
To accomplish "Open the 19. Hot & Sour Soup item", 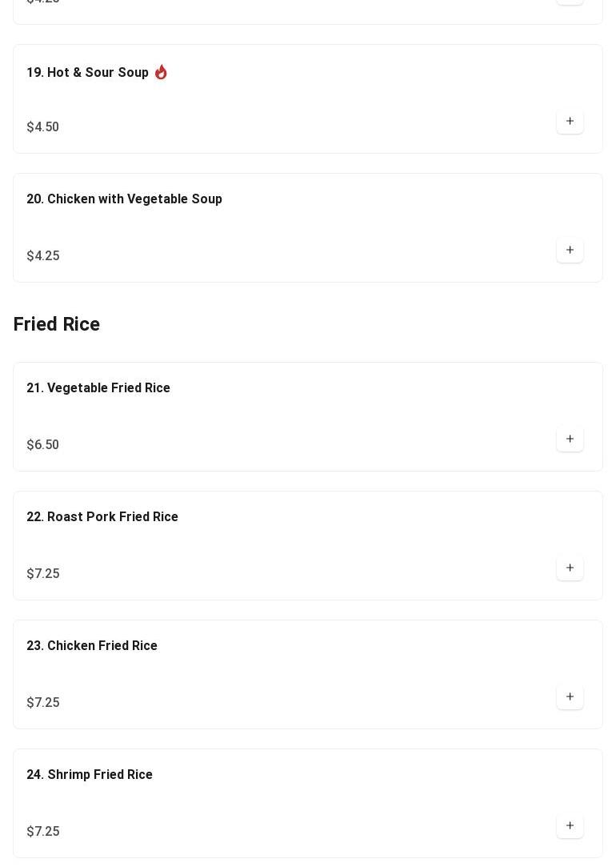I will pos(87,72).
